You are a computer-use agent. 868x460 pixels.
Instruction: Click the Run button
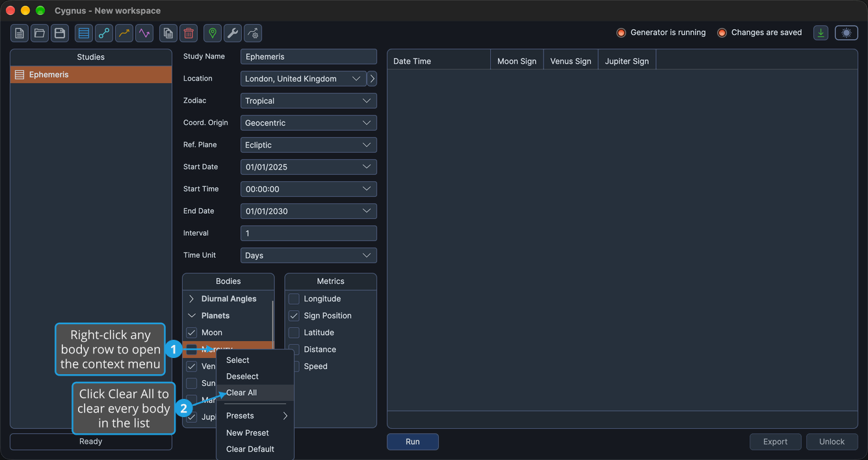pyautogui.click(x=413, y=442)
